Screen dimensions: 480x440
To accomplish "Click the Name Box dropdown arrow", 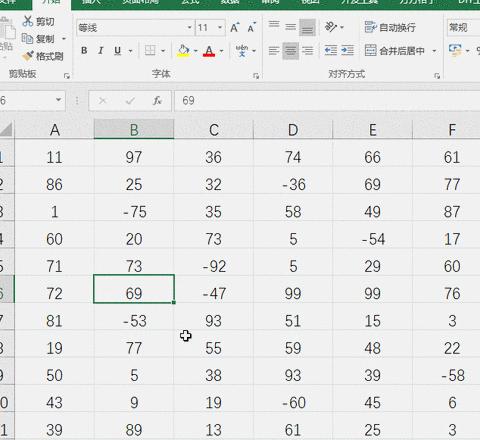I will (58, 100).
